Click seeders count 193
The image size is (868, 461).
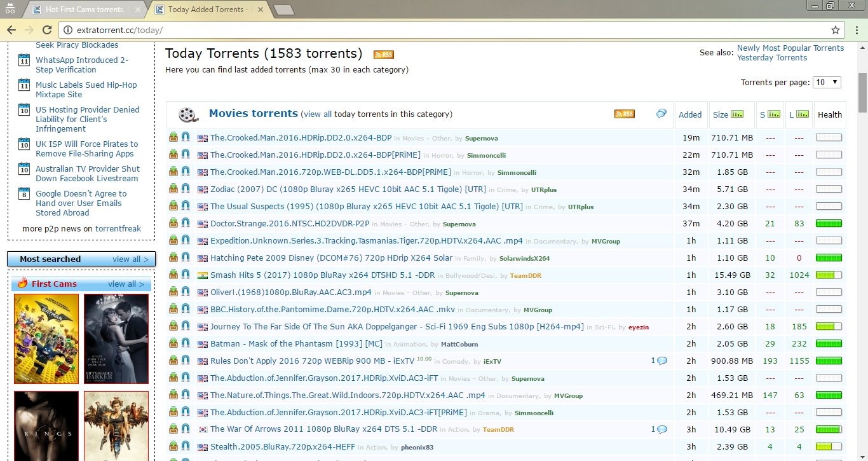[770, 361]
